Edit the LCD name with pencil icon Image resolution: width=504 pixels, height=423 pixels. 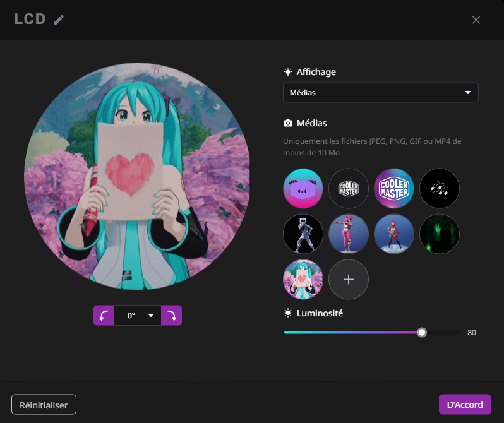59,20
